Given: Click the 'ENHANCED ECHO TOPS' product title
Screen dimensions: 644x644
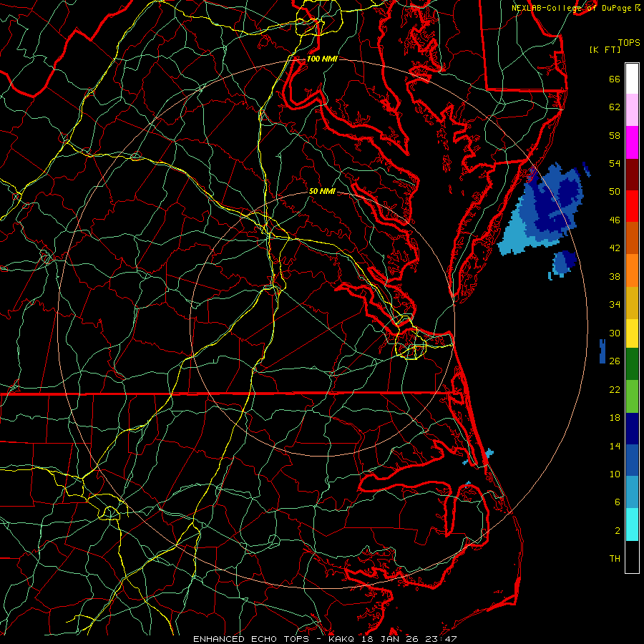Looking at the screenshot, I should pyautogui.click(x=250, y=639).
